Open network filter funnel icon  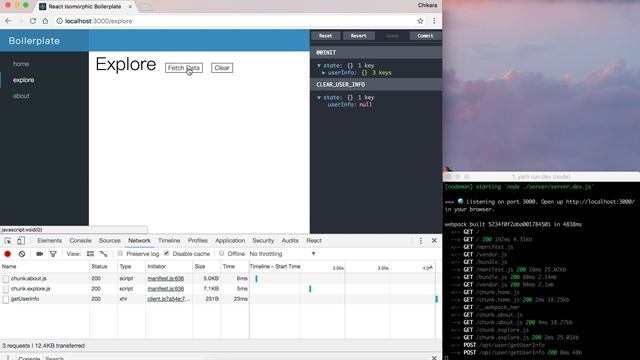pos(53,254)
